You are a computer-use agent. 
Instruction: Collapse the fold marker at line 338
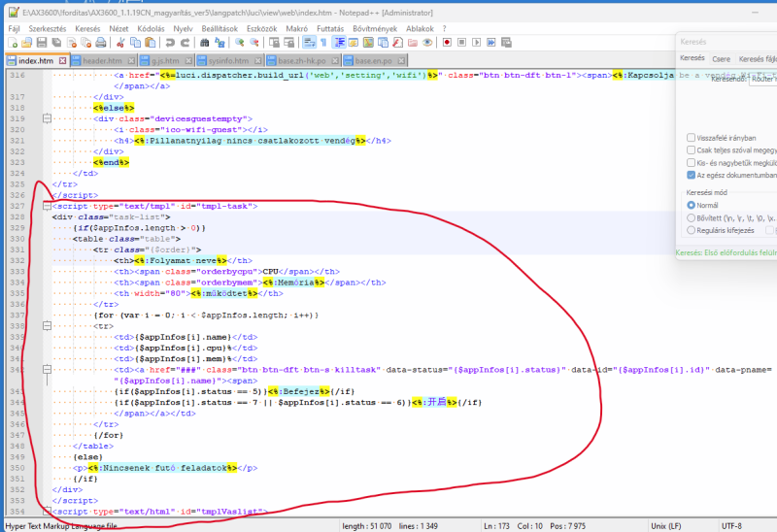pos(47,325)
